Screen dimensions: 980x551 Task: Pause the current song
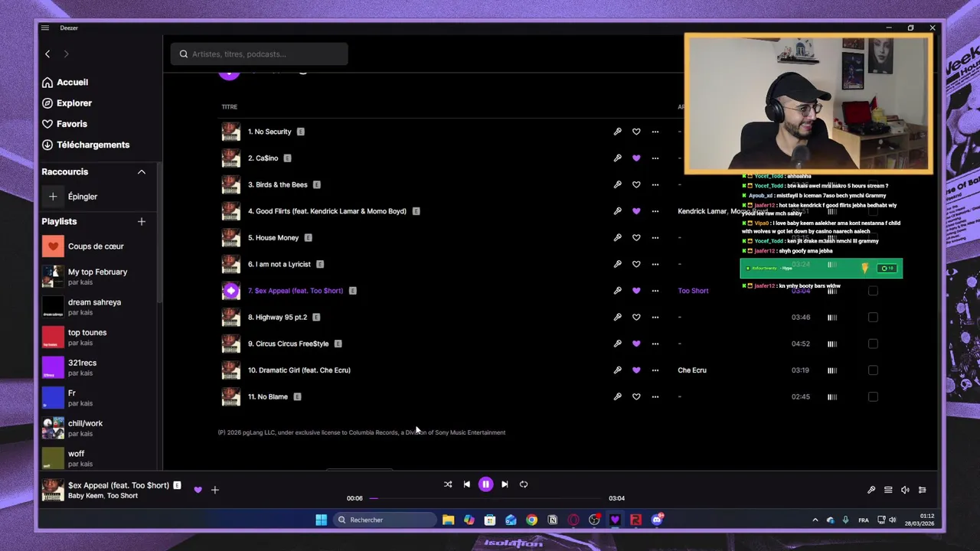pyautogui.click(x=485, y=484)
